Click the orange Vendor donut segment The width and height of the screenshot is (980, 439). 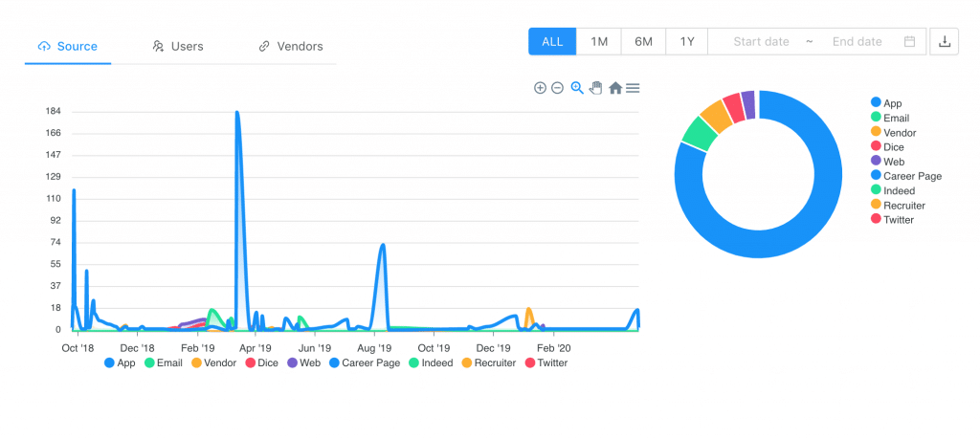point(717,114)
